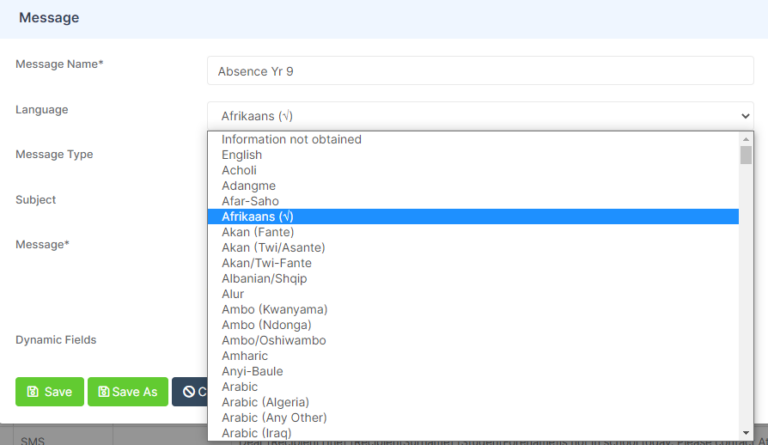Screen dimensions: 768x445
Task: Choose Amharic in the language list
Action: tap(246, 356)
